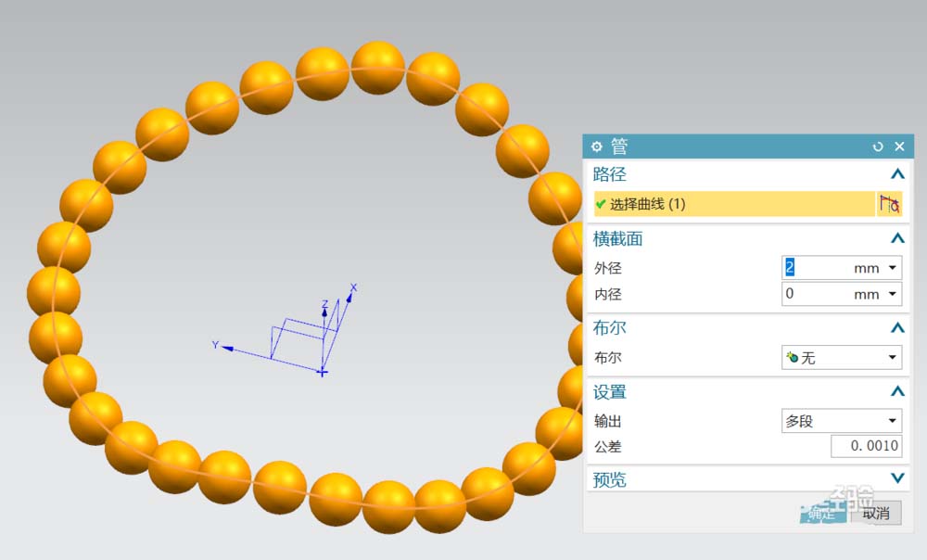The height and width of the screenshot is (560, 927).
Task: Click the 内径 label
Action: coord(608,295)
